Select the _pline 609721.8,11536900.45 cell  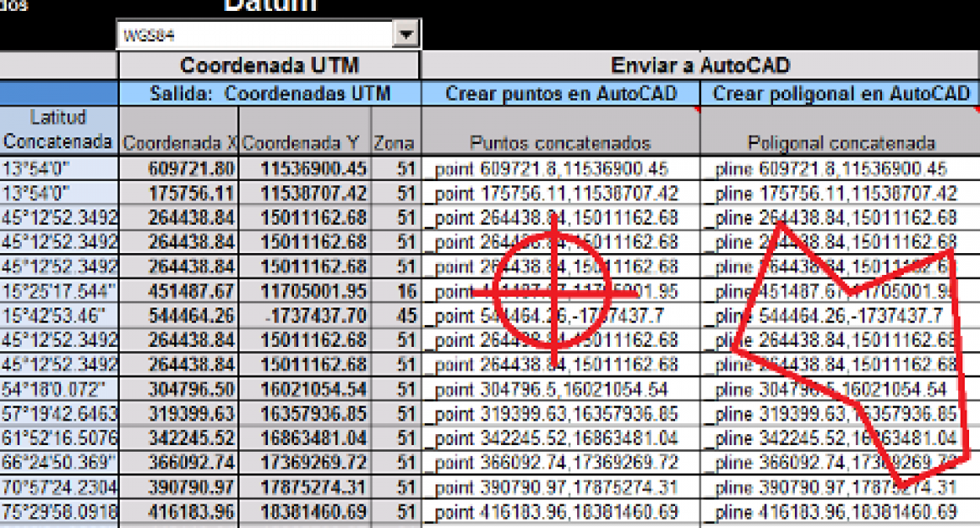840,168
